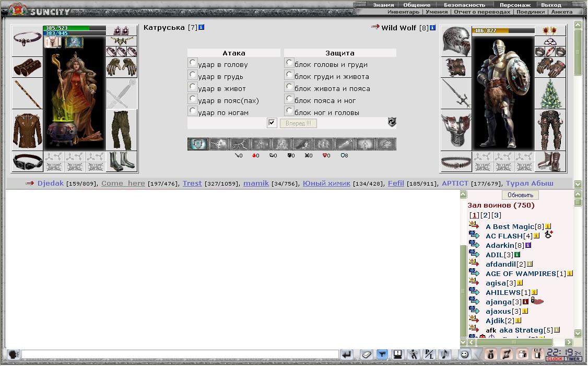
Task: Click the talking head icon left of chat input
Action: coord(14,354)
